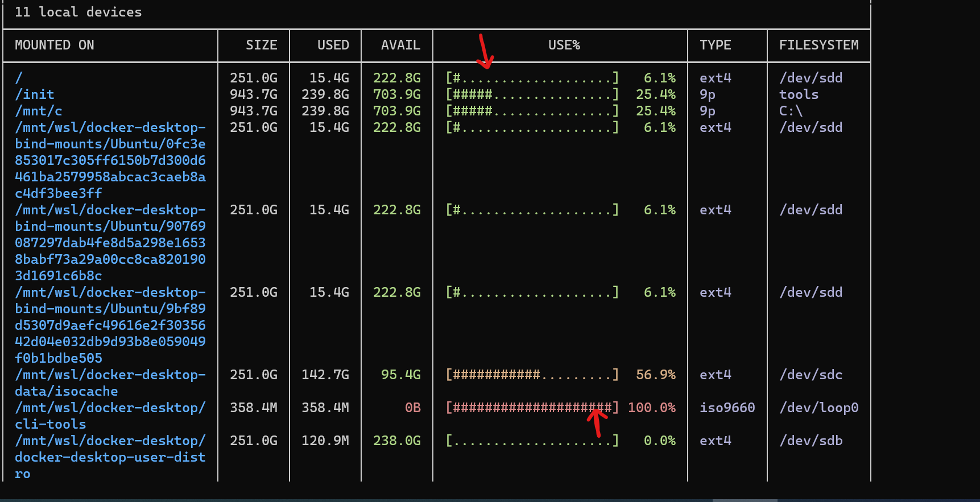Click the full red 100.0% usage bar
This screenshot has height=502, width=980.
(532, 408)
